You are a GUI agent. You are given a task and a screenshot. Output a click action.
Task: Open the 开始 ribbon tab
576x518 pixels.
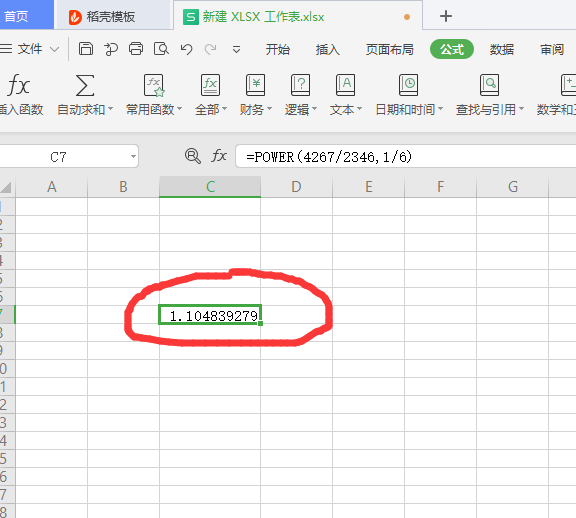[278, 49]
